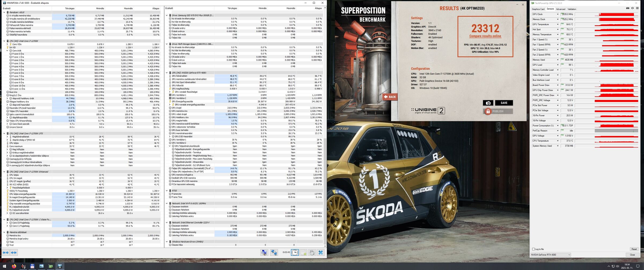Image resolution: width=644 pixels, height=270 pixels.
Task: Click HWiNFO blue X close sensors icon
Action: coord(321,253)
